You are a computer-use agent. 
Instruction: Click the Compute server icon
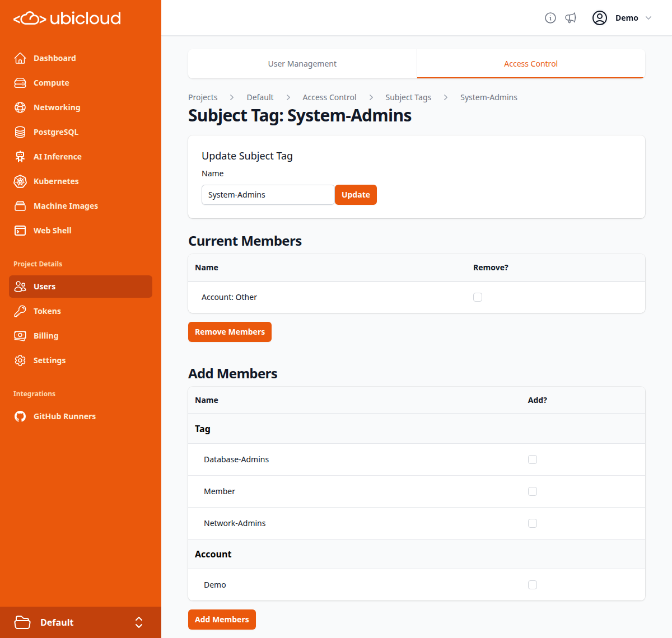(20, 83)
